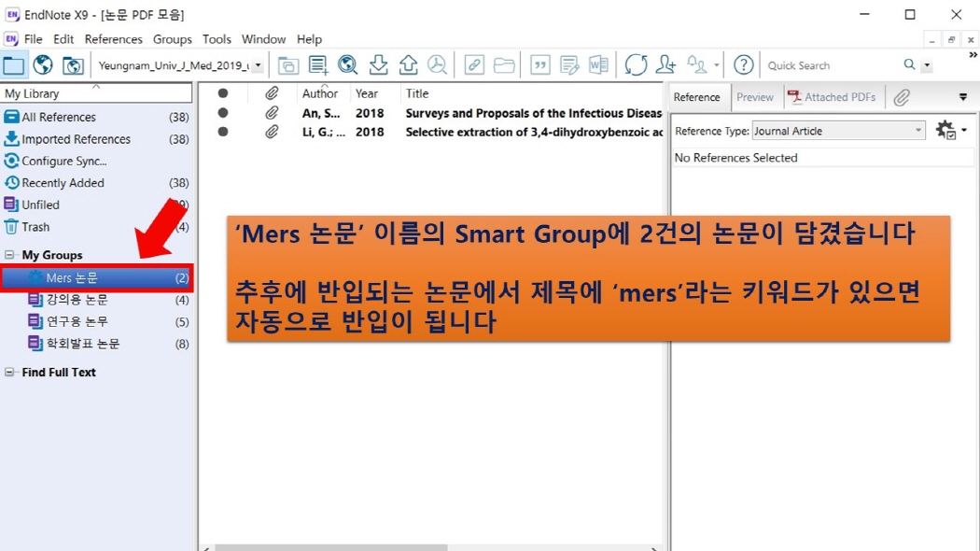Image resolution: width=980 pixels, height=551 pixels.
Task: Click the Open Link chain icon
Action: point(474,65)
